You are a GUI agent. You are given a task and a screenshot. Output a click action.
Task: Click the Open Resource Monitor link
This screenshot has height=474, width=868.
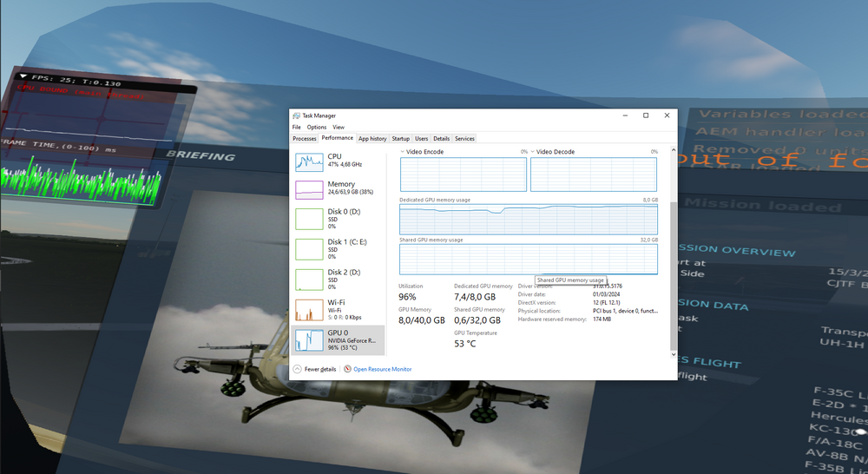[382, 369]
